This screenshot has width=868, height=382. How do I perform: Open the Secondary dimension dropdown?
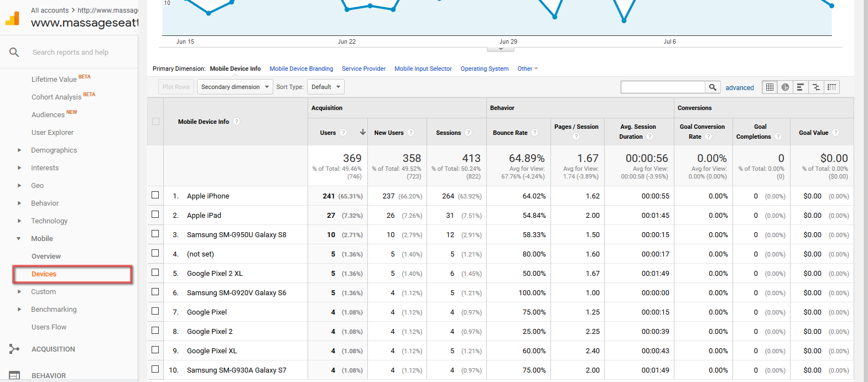point(235,87)
